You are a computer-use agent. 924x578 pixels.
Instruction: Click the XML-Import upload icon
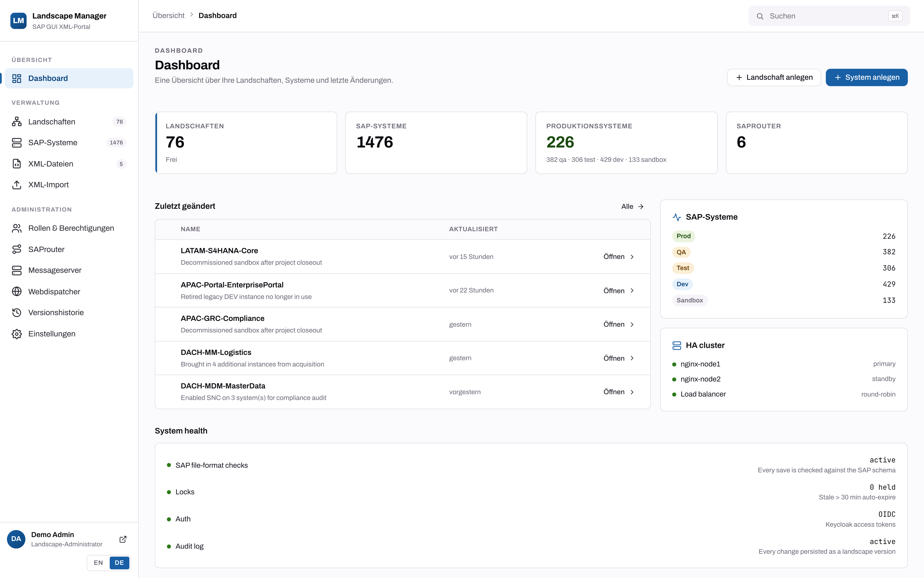(17, 185)
